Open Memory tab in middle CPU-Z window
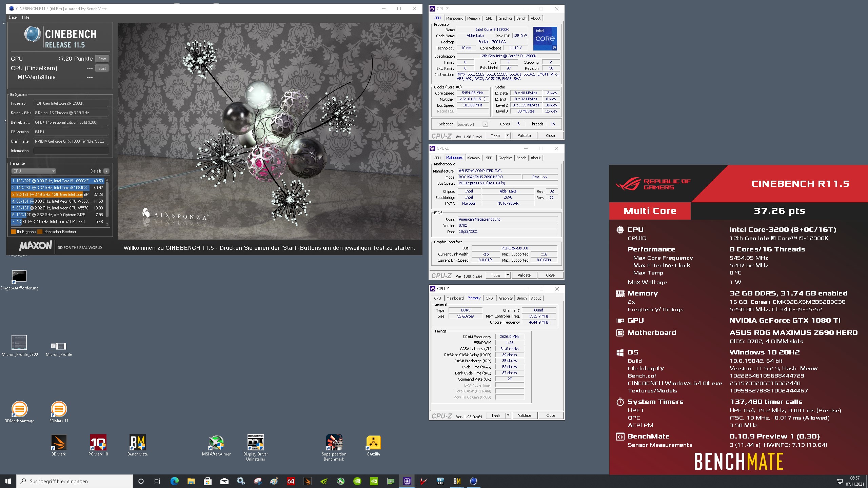Screen dimensions: 868x488 click(473, 158)
